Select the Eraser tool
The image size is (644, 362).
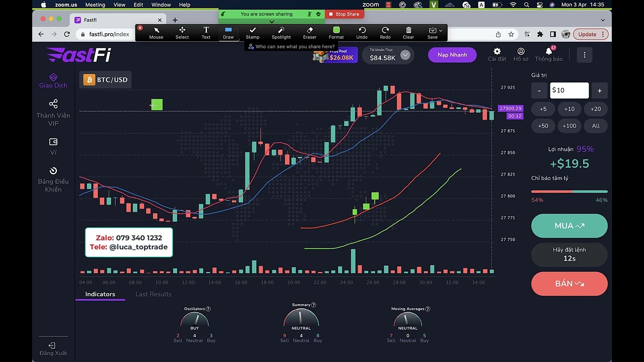pyautogui.click(x=310, y=33)
